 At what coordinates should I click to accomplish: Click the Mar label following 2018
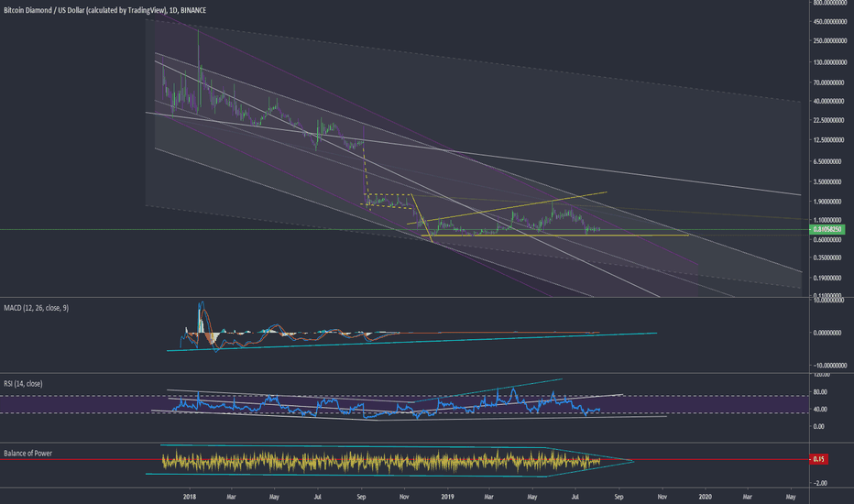[232, 497]
